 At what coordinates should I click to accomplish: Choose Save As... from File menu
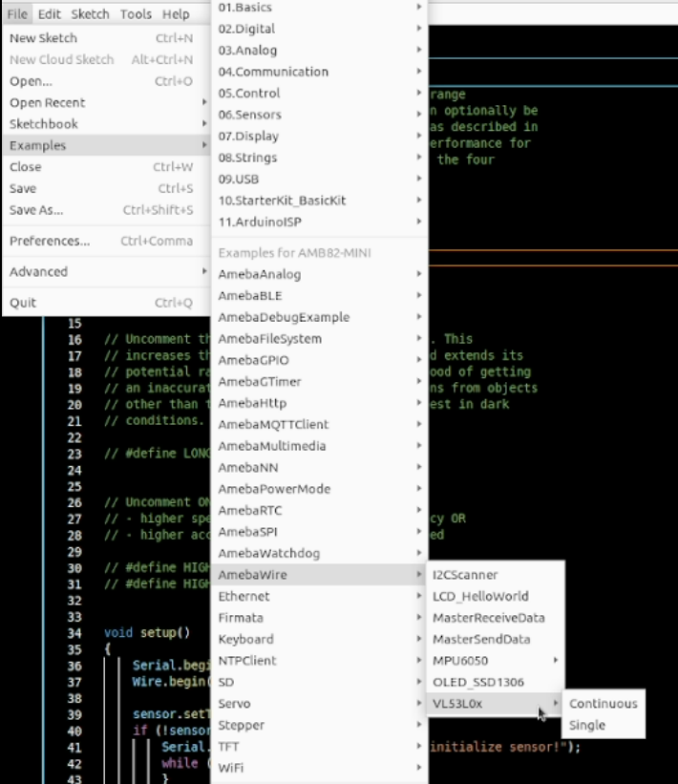click(36, 210)
